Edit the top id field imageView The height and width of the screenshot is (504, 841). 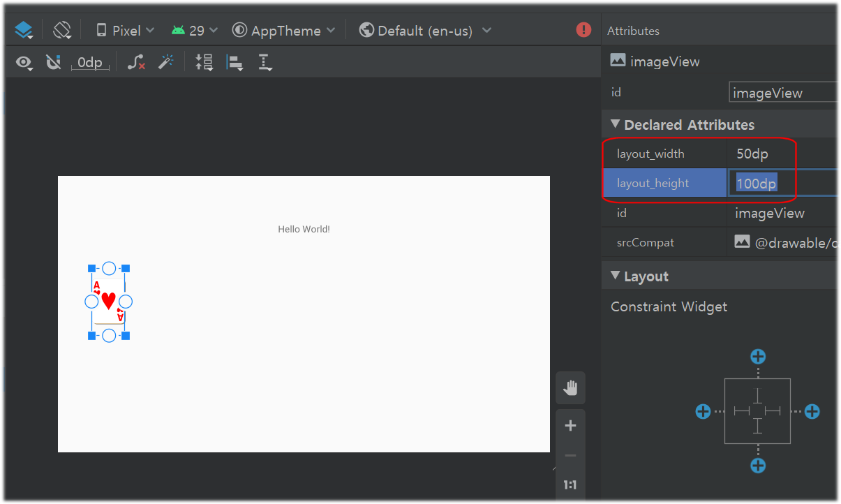[782, 93]
